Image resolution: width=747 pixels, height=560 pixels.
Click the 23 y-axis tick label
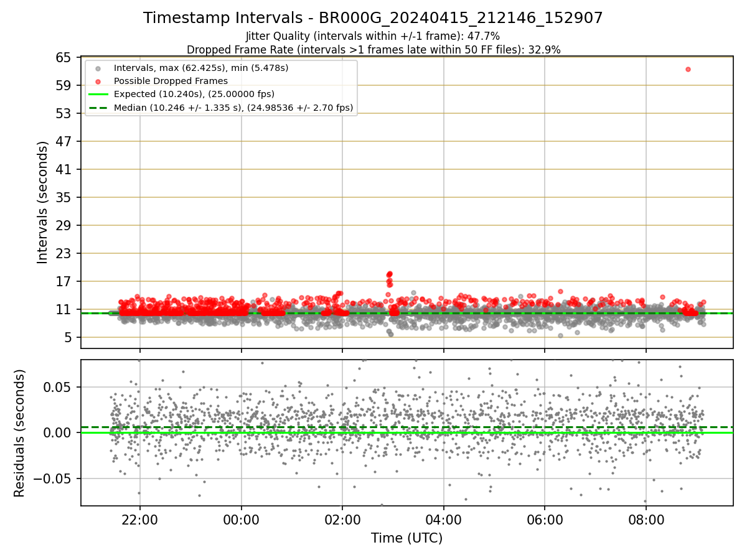[x=64, y=253]
